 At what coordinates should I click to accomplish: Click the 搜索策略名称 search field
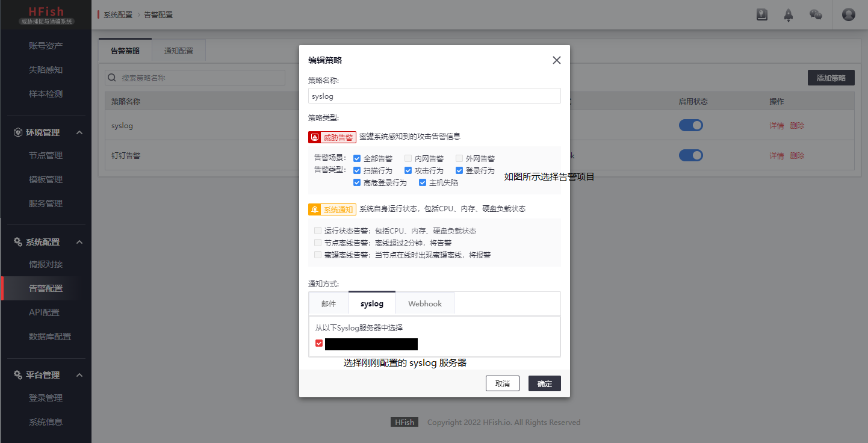(195, 78)
